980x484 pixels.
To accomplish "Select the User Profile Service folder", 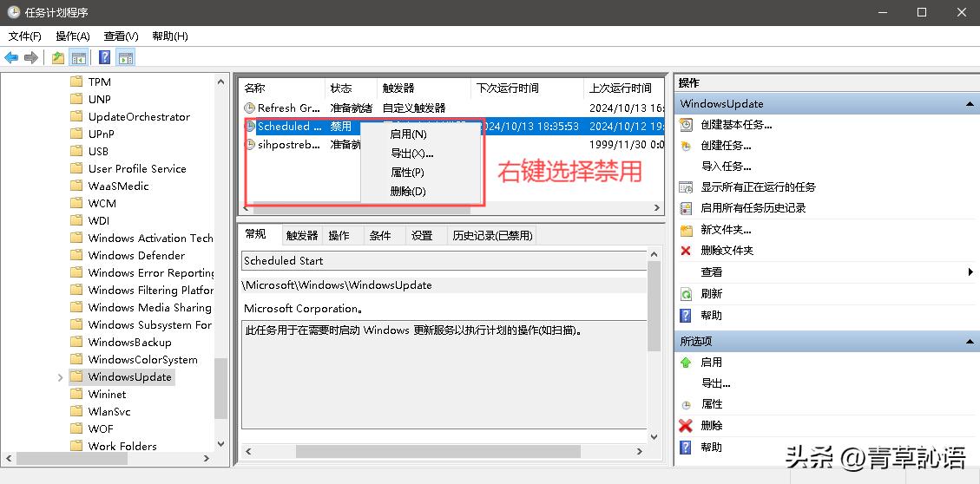I will [137, 168].
